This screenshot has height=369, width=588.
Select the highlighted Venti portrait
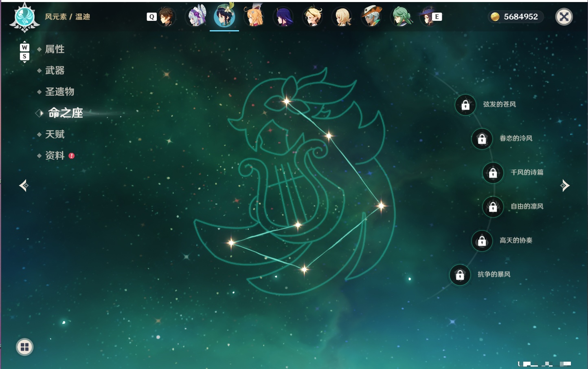point(224,16)
